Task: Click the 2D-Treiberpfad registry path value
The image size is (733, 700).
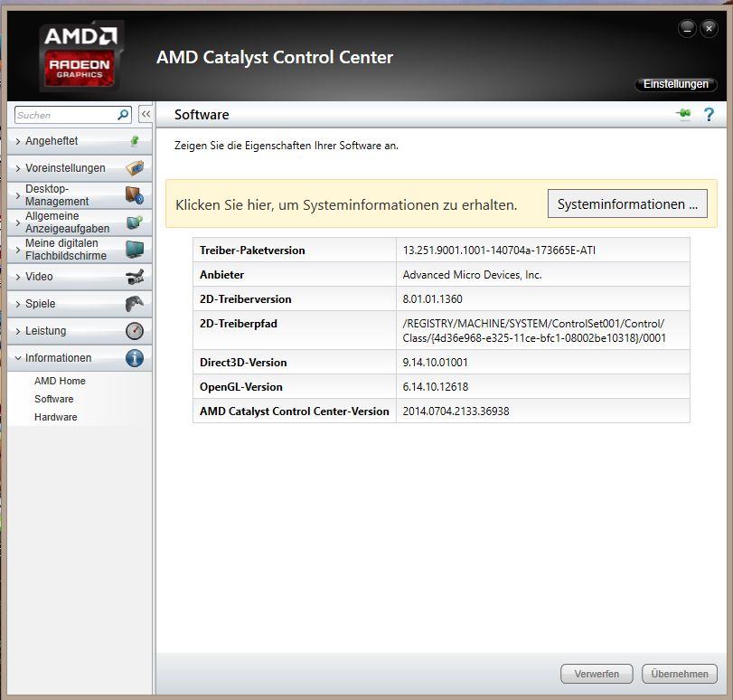Action: coord(534,330)
